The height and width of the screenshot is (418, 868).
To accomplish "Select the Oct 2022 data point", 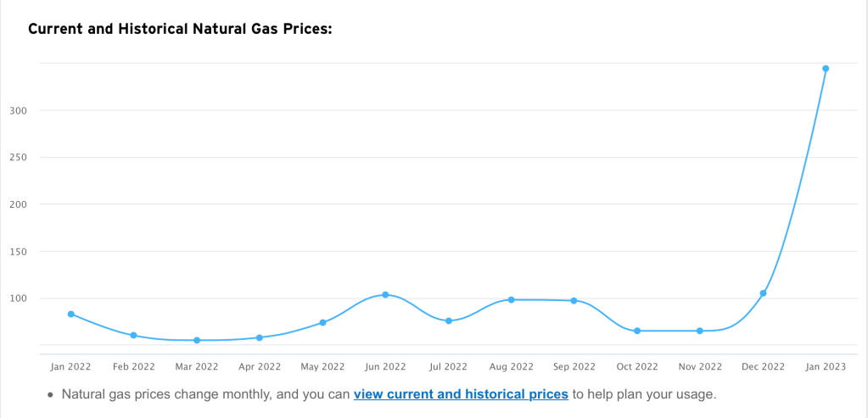I will click(637, 331).
